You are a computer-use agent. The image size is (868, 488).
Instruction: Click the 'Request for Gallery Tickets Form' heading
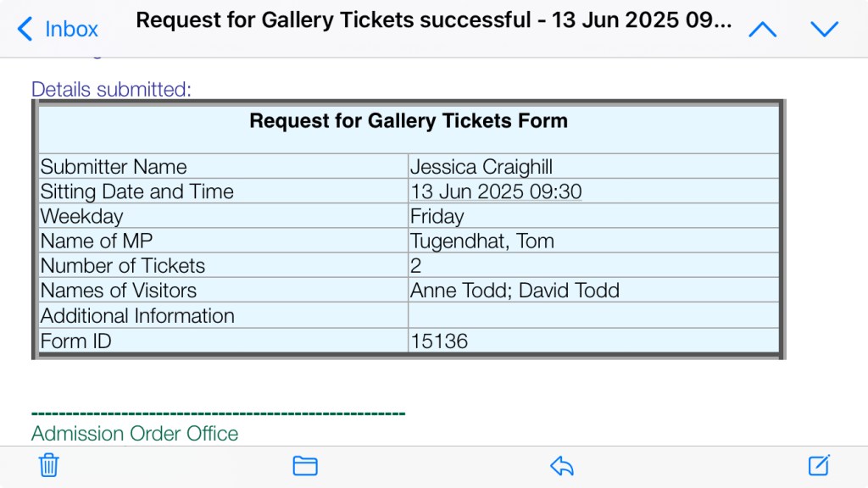click(x=408, y=120)
